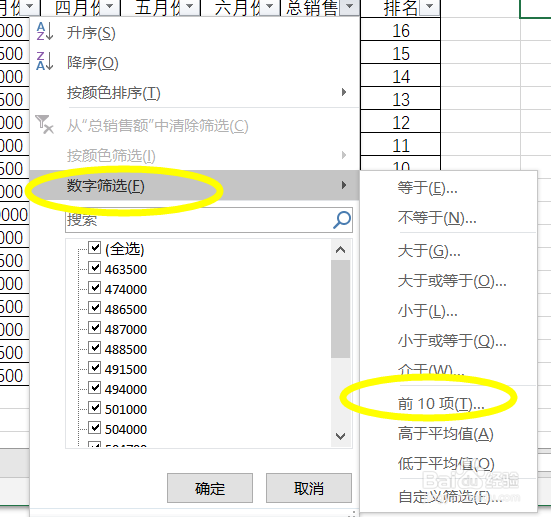This screenshot has height=517, width=551.
Task: Uncheck the 486500 checkbox
Action: point(95,308)
